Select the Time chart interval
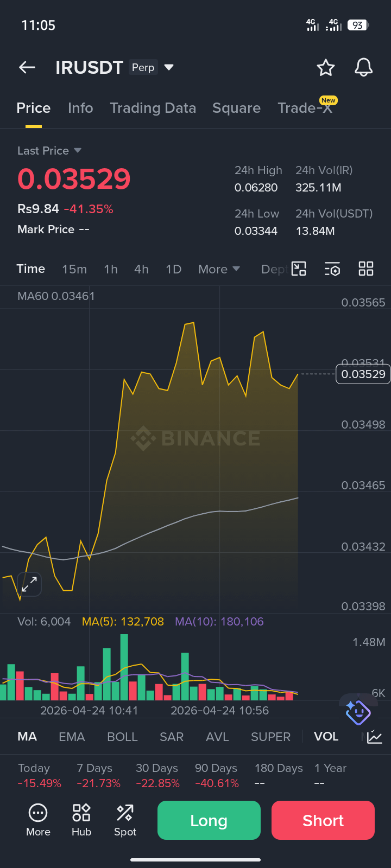The height and width of the screenshot is (868, 391). [x=31, y=269]
